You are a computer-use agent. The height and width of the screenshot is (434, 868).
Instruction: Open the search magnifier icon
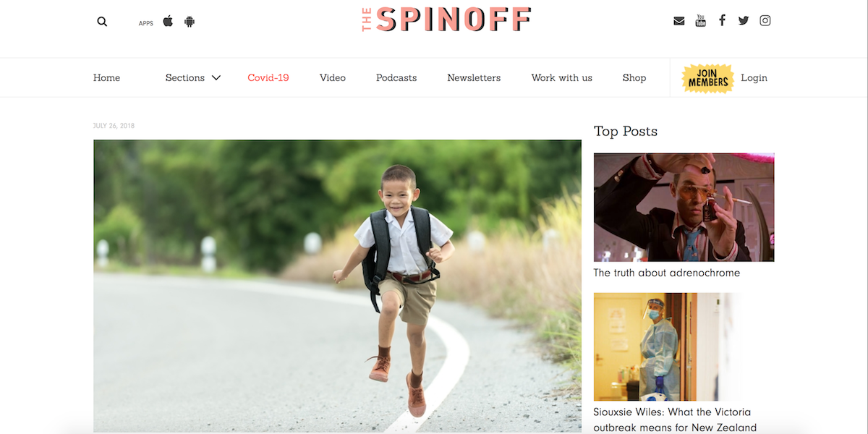pos(102,22)
